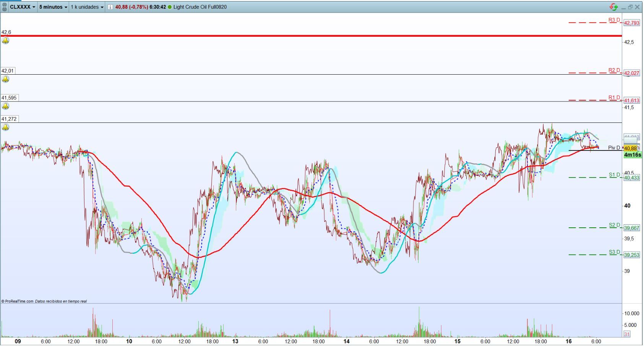
Task: Click the date marker 13 on time axis
Action: [x=235, y=341]
